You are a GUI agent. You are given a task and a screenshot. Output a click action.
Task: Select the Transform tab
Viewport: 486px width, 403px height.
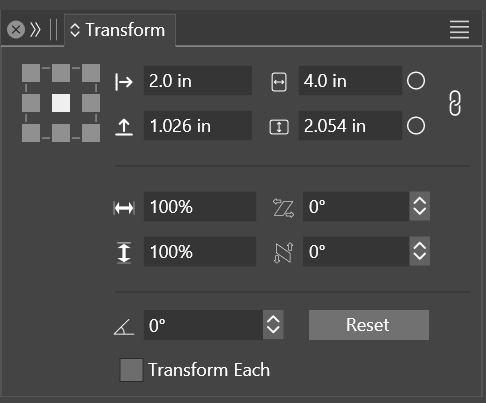120,30
